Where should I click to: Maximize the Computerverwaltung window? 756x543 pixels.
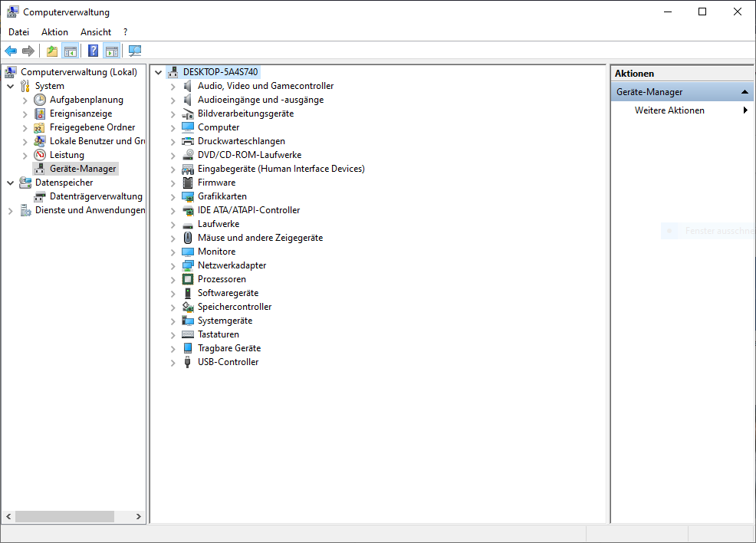tap(702, 12)
